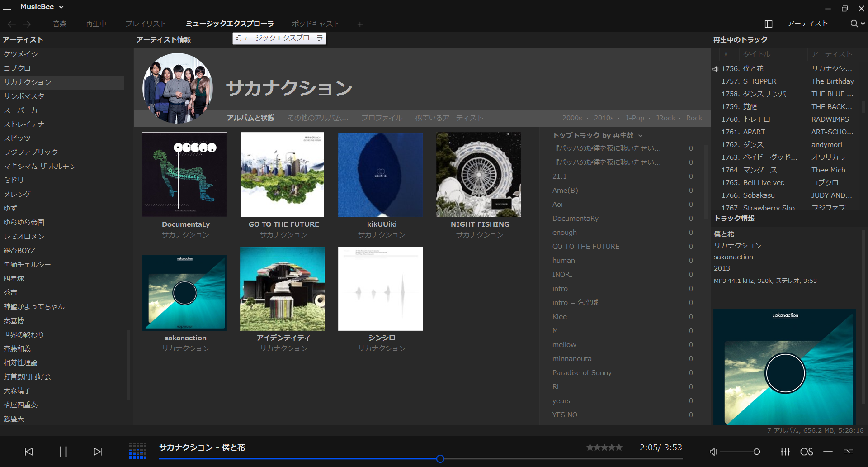This screenshot has height=467, width=868.
Task: Click the sakanaction artwork in track info
Action: point(785,367)
